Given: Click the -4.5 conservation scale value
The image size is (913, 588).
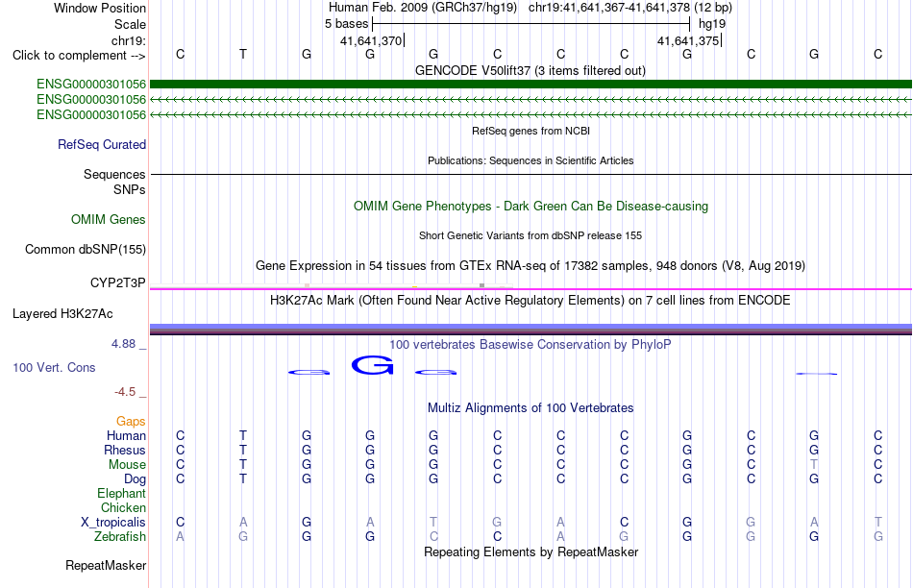Looking at the screenshot, I should pyautogui.click(x=125, y=392).
